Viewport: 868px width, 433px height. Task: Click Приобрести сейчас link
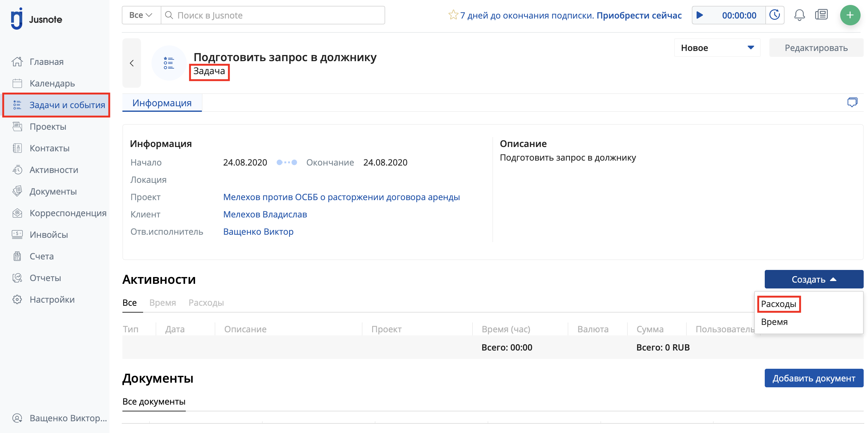tap(639, 15)
